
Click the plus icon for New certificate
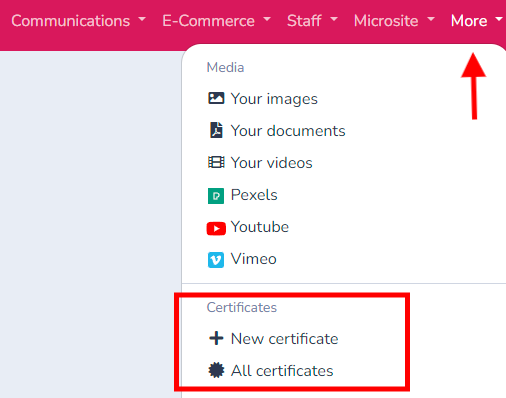(216, 338)
